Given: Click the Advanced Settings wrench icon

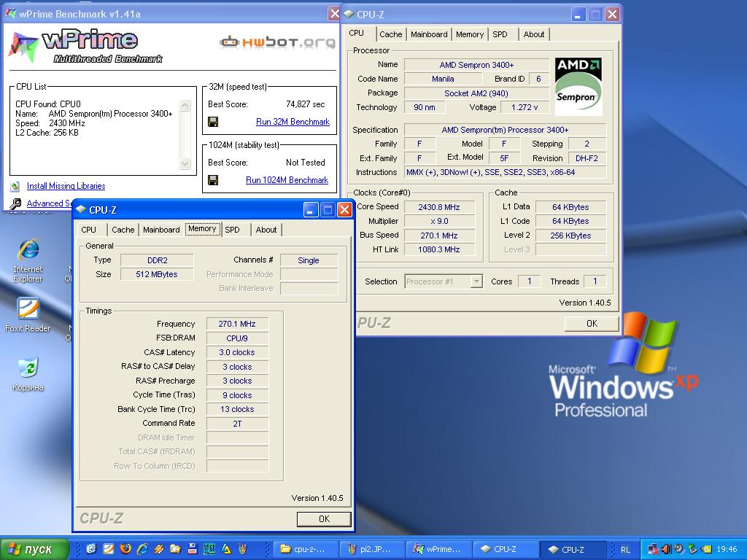Looking at the screenshot, I should tap(15, 204).
